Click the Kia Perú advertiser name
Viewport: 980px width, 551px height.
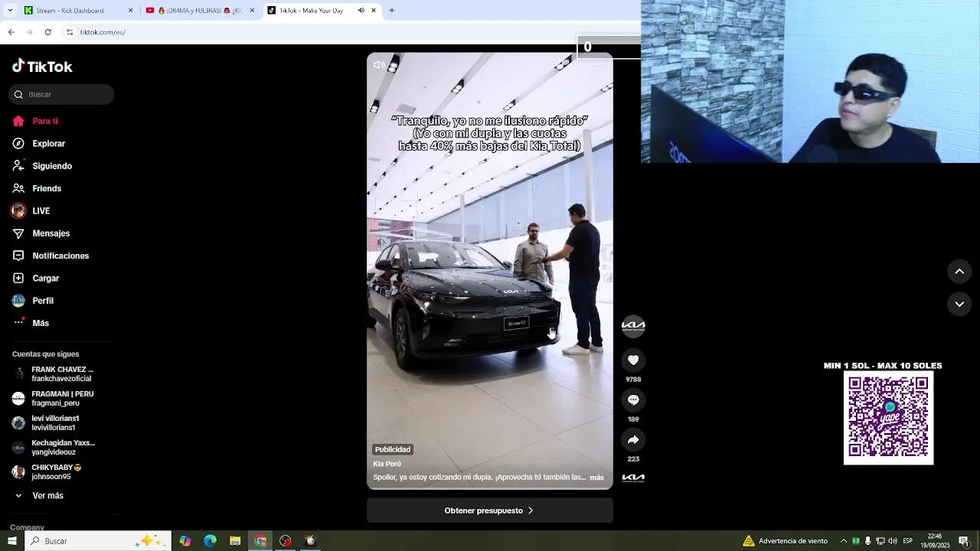click(x=387, y=464)
